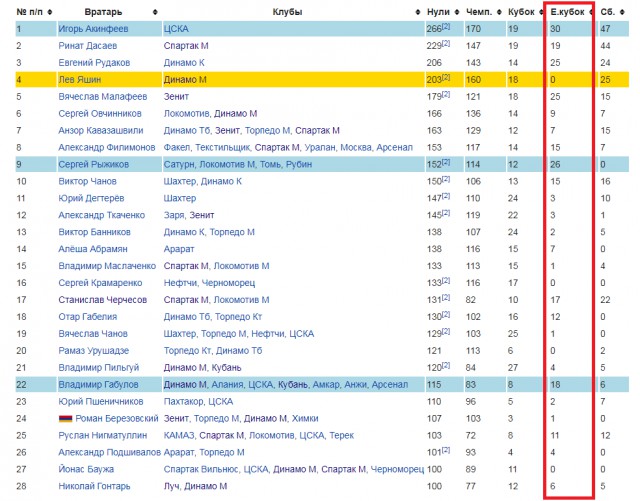The image size is (640, 501).
Task: Open Виктор Банников player link
Action: (x=94, y=232)
